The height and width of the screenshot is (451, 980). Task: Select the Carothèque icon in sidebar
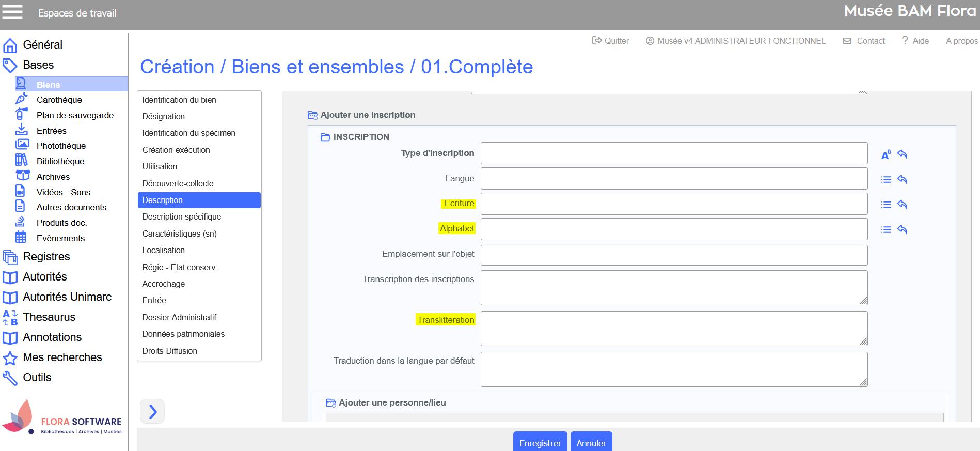(21, 99)
